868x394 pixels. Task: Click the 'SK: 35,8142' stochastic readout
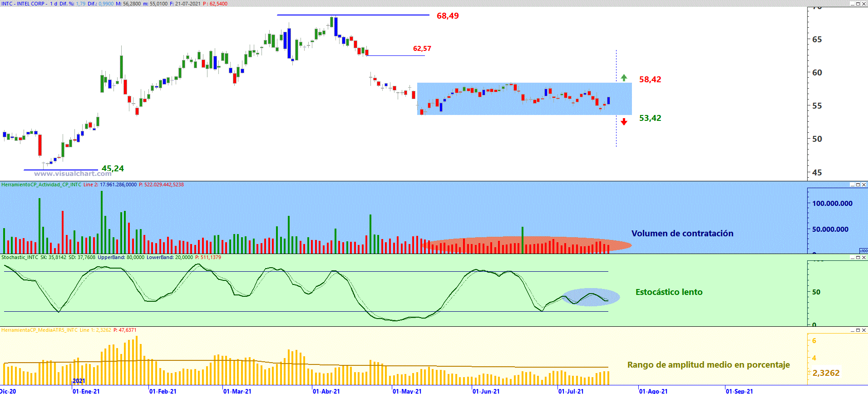(53, 257)
